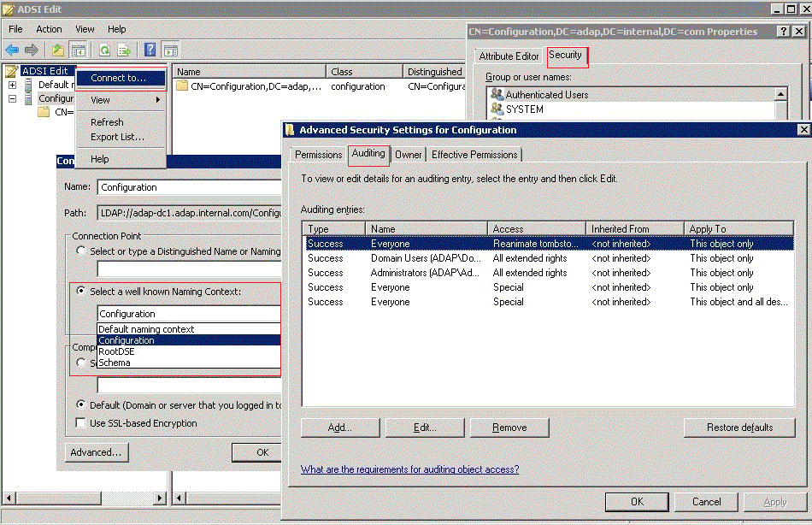
Task: Click the Forward arrow toolbar icon
Action: (32, 50)
